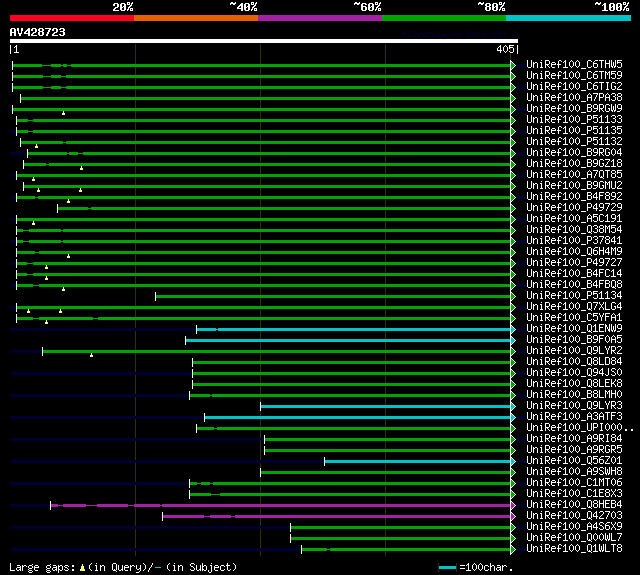
Task: Click the purple ~60% identity color segment
Action: [320, 18]
